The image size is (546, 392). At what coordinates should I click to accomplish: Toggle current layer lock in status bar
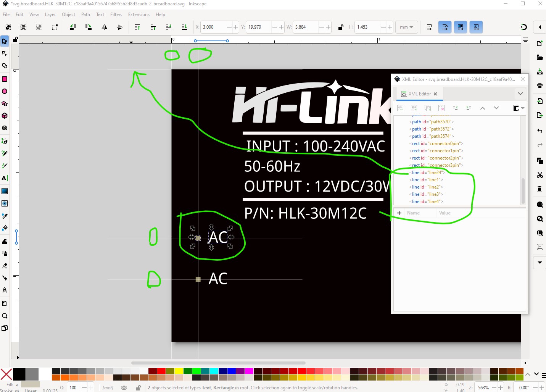tap(138, 388)
